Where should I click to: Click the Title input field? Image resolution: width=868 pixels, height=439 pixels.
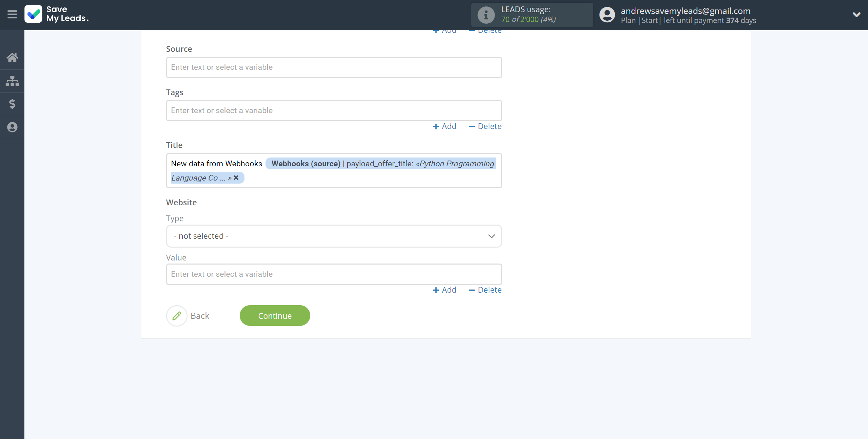[x=333, y=170]
